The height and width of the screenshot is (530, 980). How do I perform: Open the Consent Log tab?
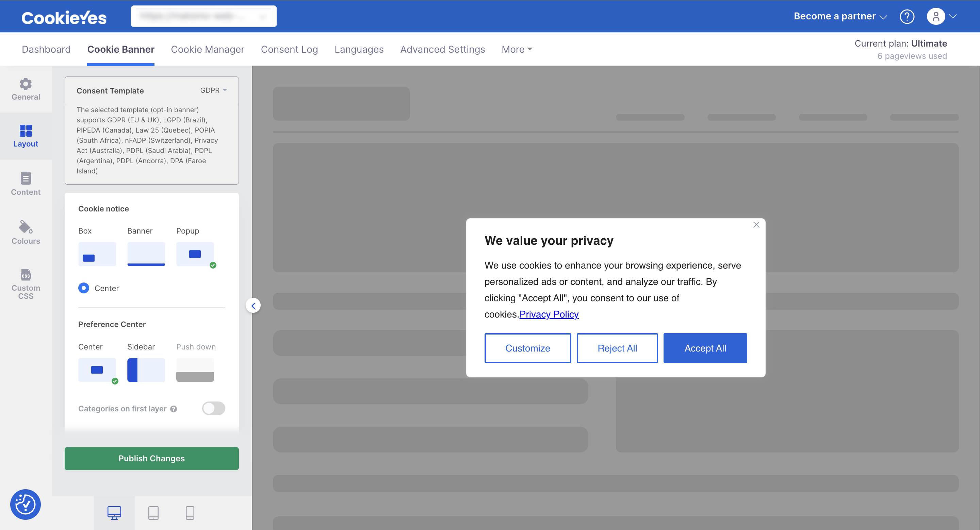[289, 49]
